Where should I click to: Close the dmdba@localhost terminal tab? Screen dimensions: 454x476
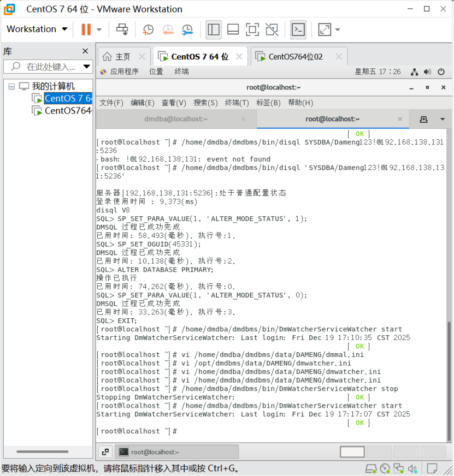(243, 119)
